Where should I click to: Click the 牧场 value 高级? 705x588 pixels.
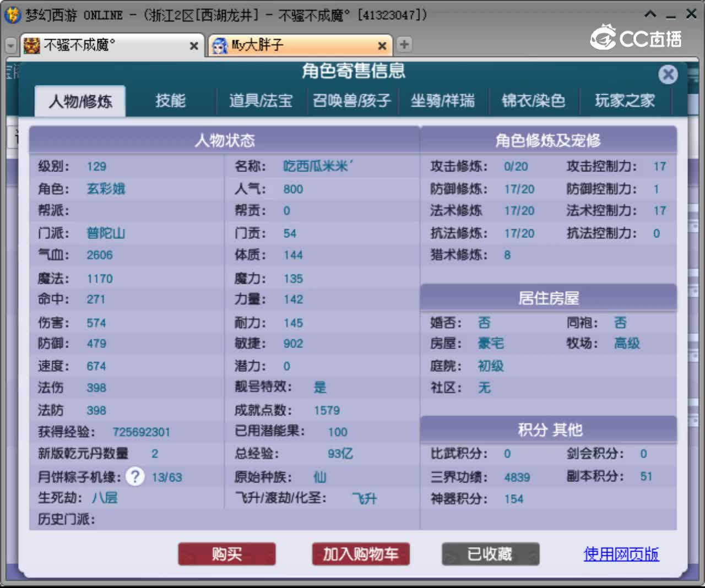(x=627, y=344)
